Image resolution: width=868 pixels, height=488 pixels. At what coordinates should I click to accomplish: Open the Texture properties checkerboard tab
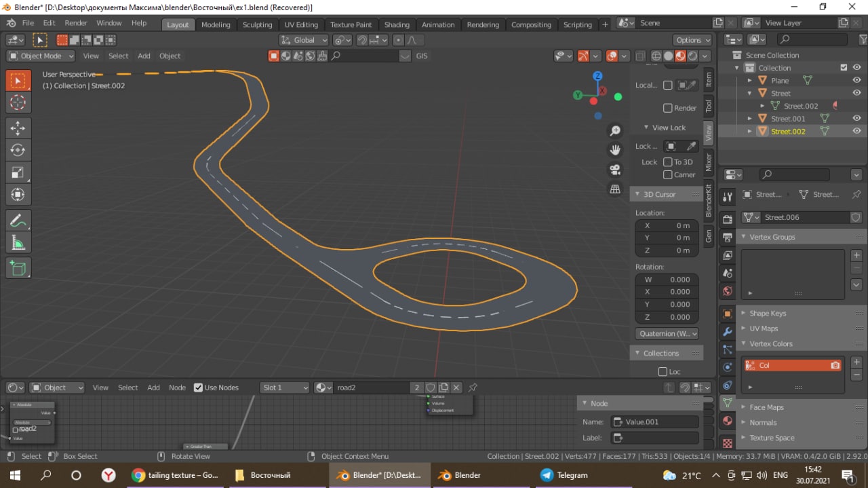tap(728, 443)
